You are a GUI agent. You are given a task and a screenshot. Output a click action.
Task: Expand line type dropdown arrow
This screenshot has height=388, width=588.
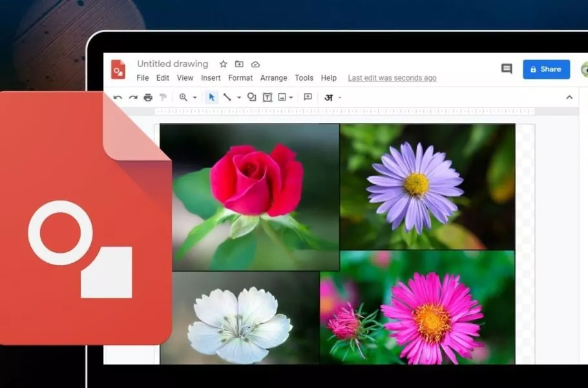[239, 98]
